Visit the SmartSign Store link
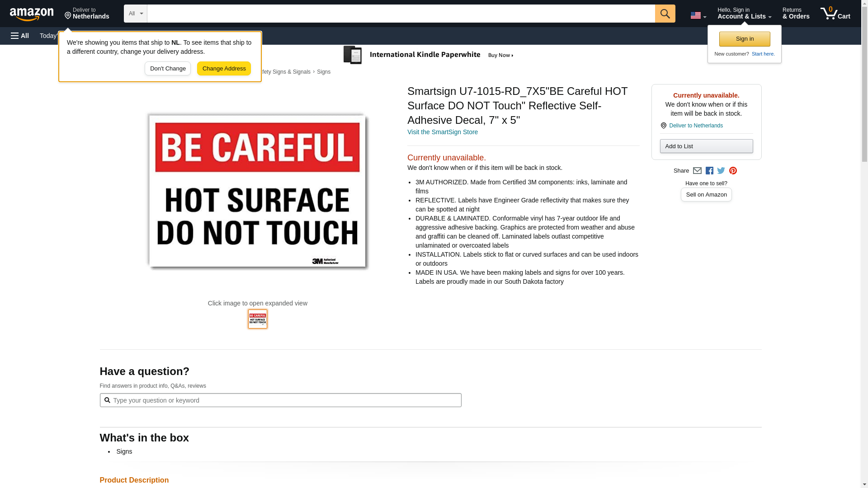Image resolution: width=868 pixels, height=488 pixels. [x=442, y=132]
